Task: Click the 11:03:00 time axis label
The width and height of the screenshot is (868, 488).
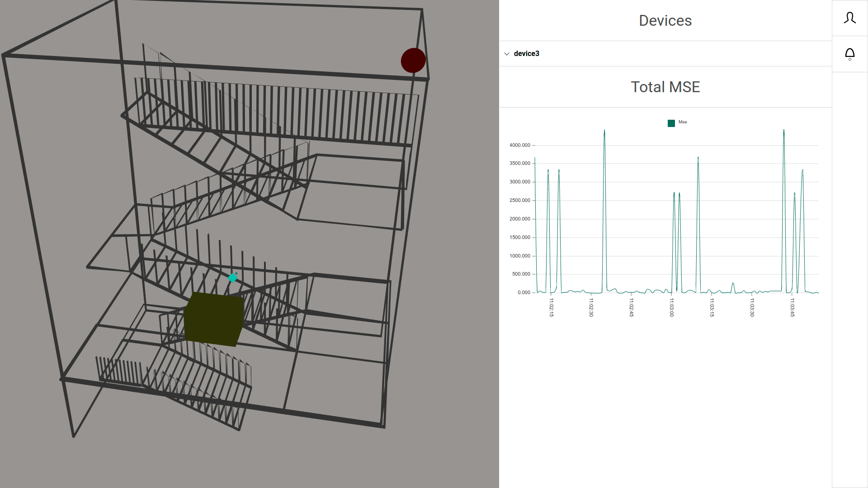Action: click(x=671, y=307)
